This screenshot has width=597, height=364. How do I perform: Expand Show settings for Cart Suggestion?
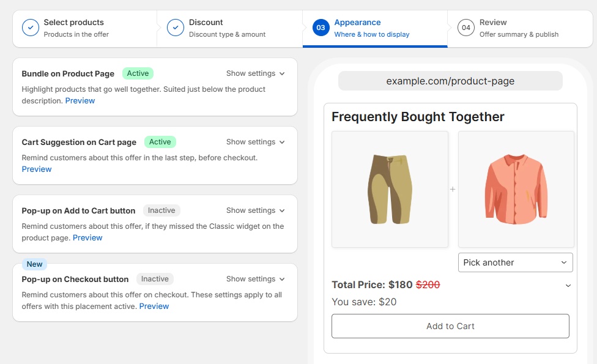[x=255, y=142]
